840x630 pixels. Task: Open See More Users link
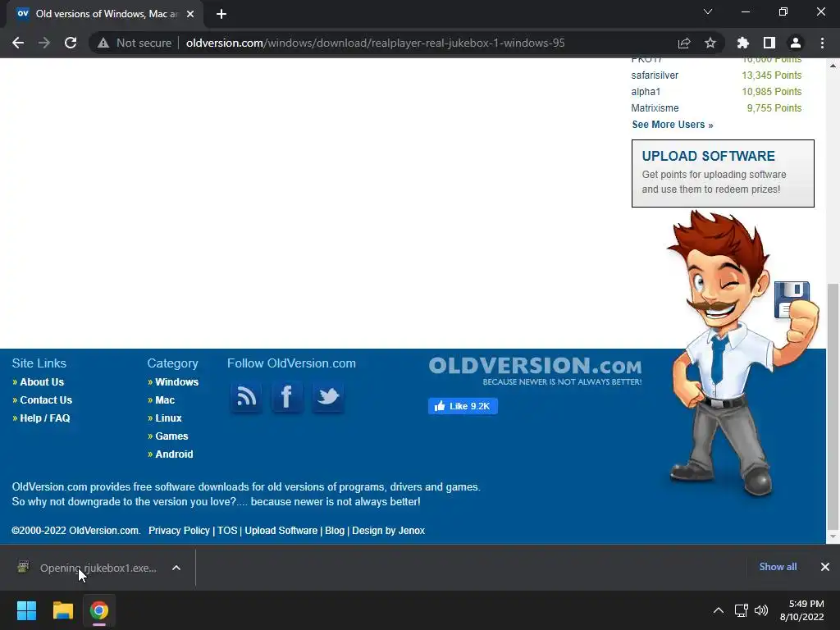673,125
